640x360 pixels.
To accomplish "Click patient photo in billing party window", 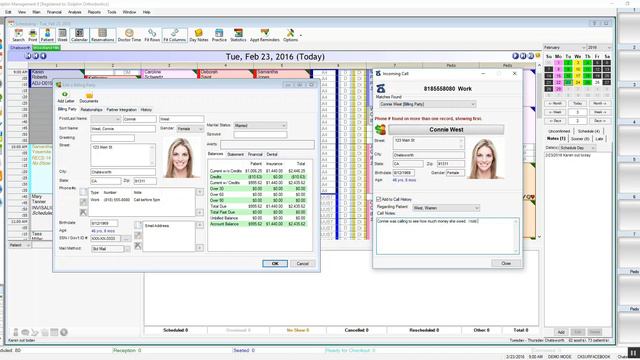I will [x=180, y=158].
